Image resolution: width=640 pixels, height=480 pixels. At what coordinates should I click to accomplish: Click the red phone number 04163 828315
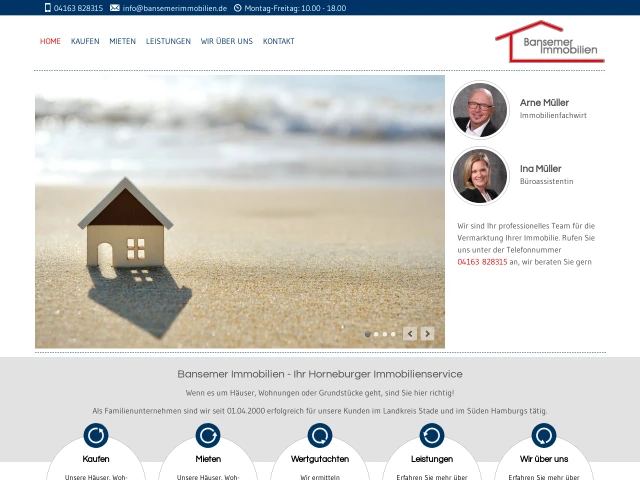click(x=482, y=262)
